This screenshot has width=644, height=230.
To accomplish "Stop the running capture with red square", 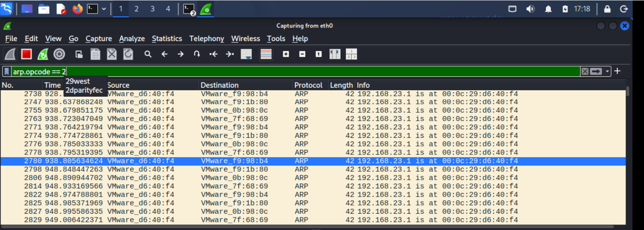I will [x=26, y=54].
